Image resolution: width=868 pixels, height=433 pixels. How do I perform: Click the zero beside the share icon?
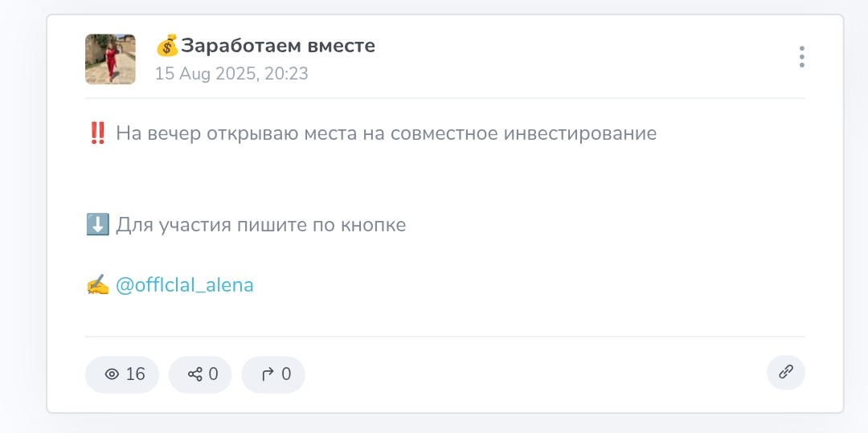pos(214,374)
